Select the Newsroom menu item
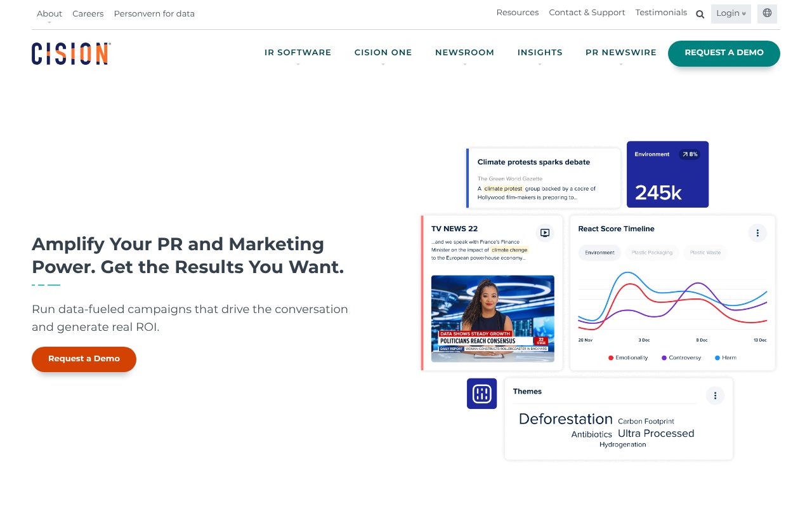Viewport: 812px width, 508px height. pyautogui.click(x=464, y=53)
